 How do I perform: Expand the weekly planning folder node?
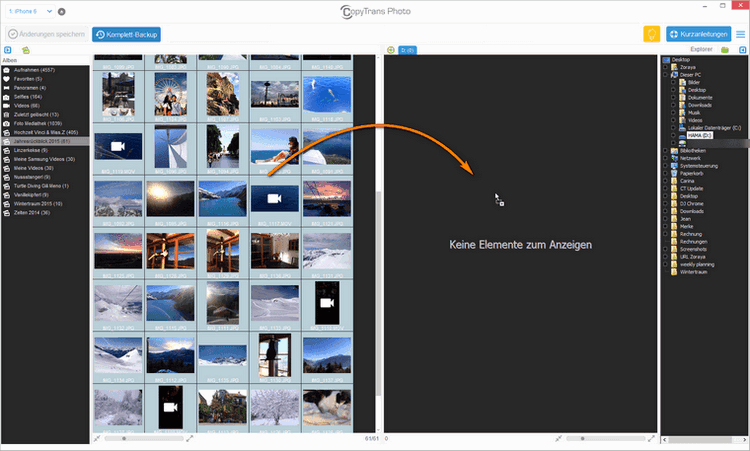pos(665,264)
